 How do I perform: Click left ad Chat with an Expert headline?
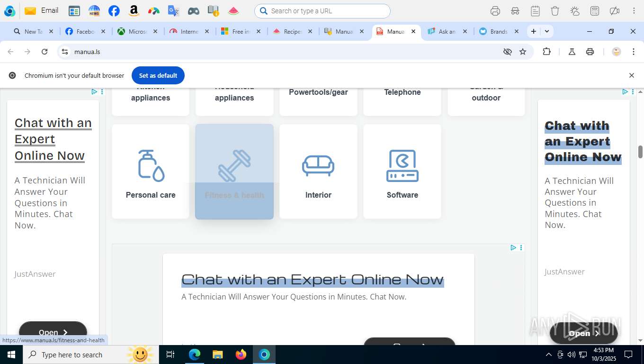click(53, 139)
